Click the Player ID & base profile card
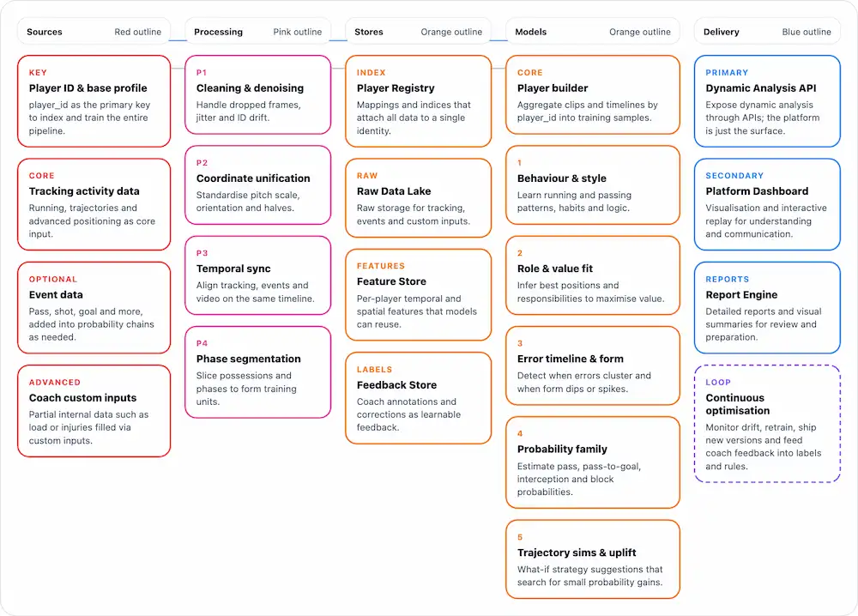The height and width of the screenshot is (616, 858). point(94,101)
